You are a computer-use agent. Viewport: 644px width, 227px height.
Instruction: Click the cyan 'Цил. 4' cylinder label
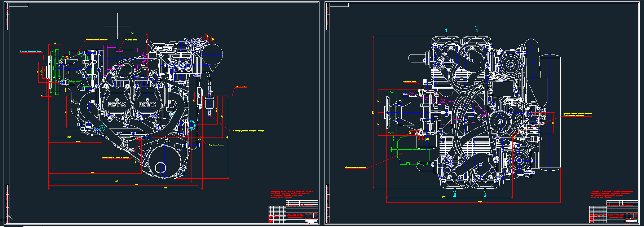[x=485, y=193]
